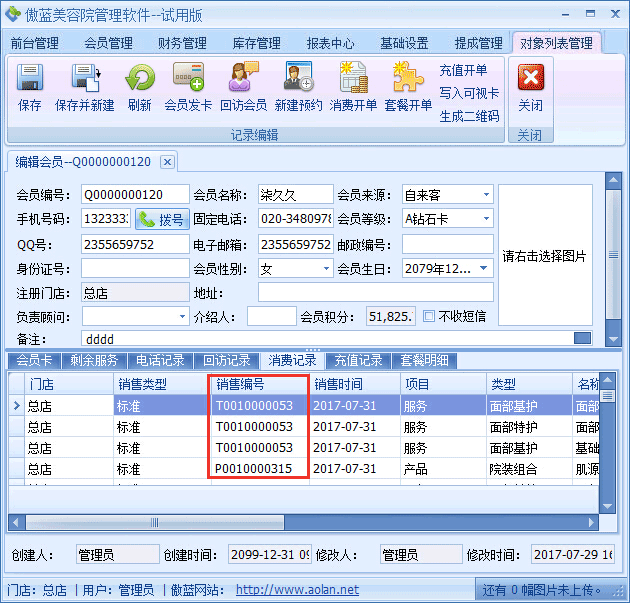This screenshot has width=630, height=603.
Task: Switch to the 回访记录 tab
Action: point(227,360)
